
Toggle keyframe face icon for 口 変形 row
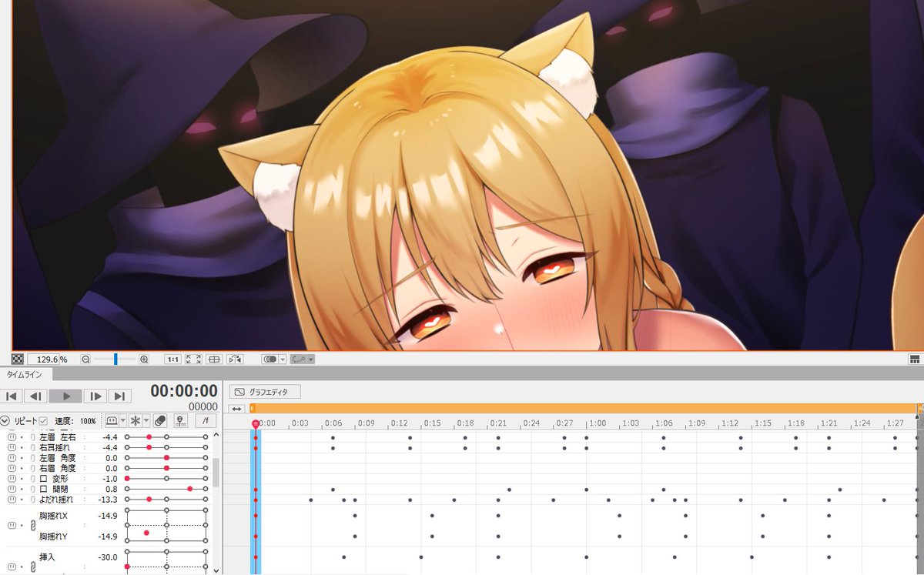[x=12, y=479]
